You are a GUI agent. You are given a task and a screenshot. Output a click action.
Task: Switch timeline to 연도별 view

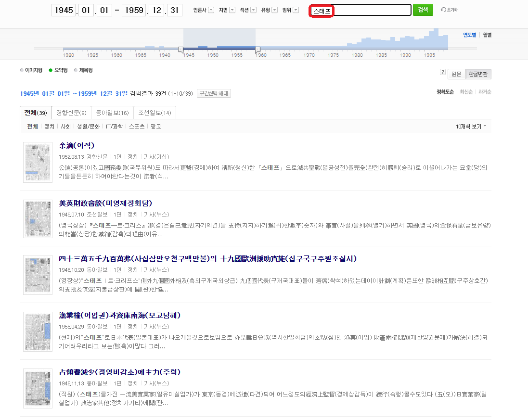[469, 35]
